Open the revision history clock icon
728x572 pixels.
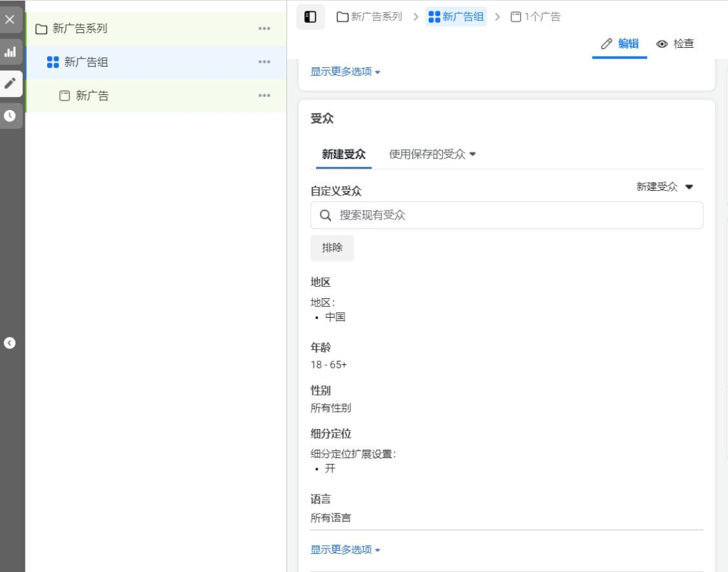[10, 115]
